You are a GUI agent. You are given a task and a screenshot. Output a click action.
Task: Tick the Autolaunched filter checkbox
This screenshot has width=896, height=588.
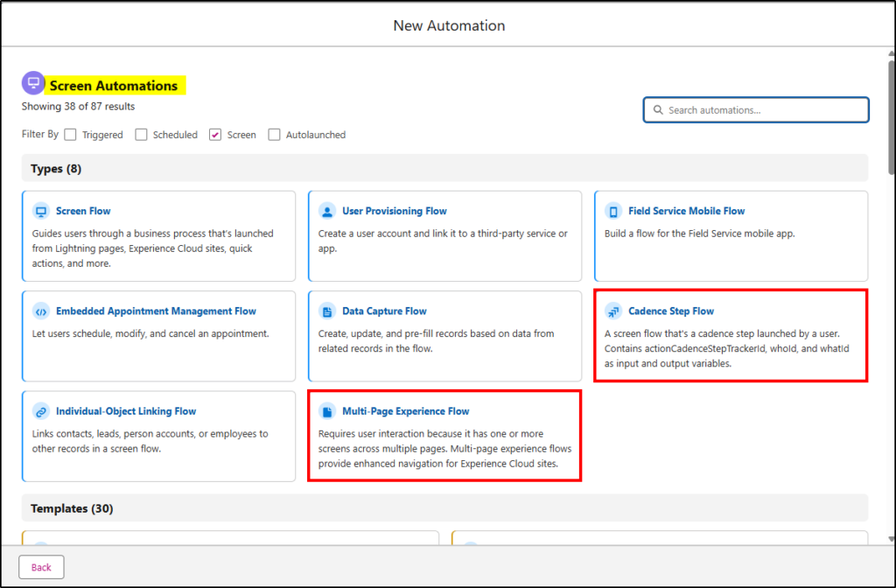pos(275,135)
